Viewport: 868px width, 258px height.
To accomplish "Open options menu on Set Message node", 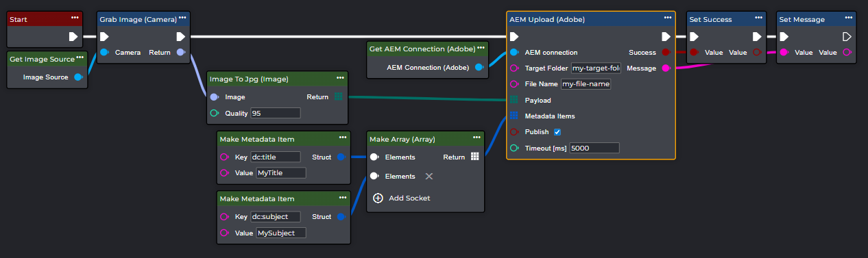I will [848, 18].
